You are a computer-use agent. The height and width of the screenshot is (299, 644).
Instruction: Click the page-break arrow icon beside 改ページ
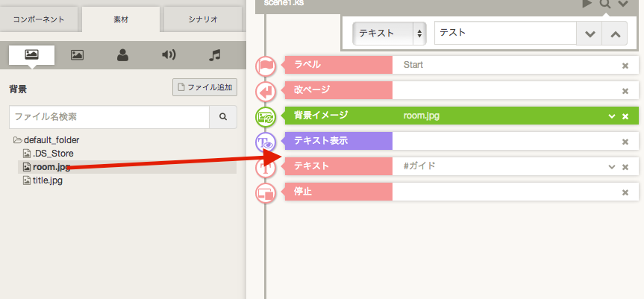click(266, 91)
